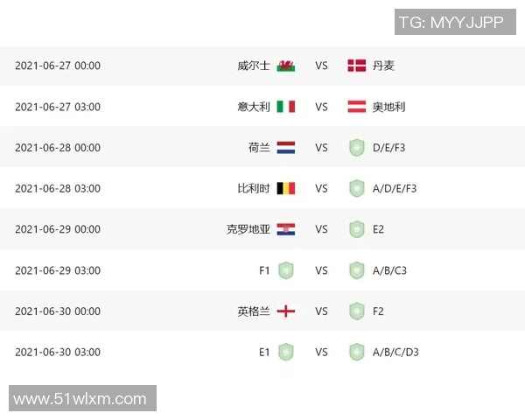The height and width of the screenshot is (420, 525).
Task: Click the Denmark flag icon
Action: point(356,66)
